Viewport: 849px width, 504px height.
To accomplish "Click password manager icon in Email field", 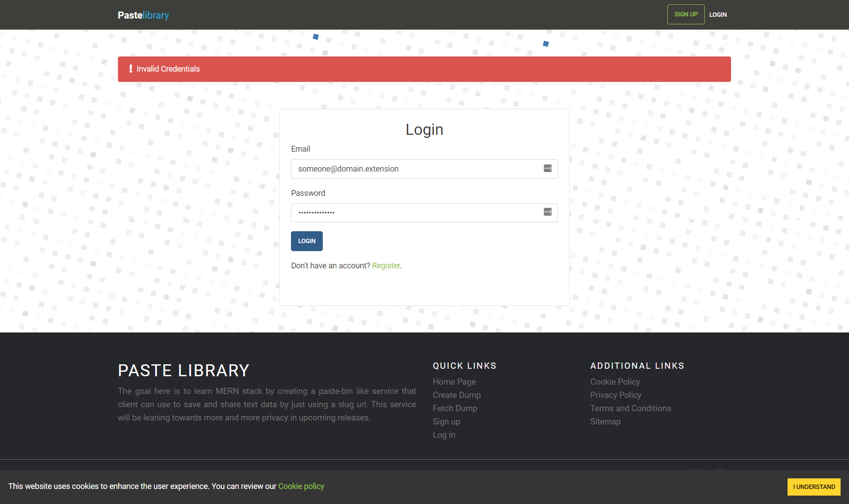I will (x=547, y=168).
